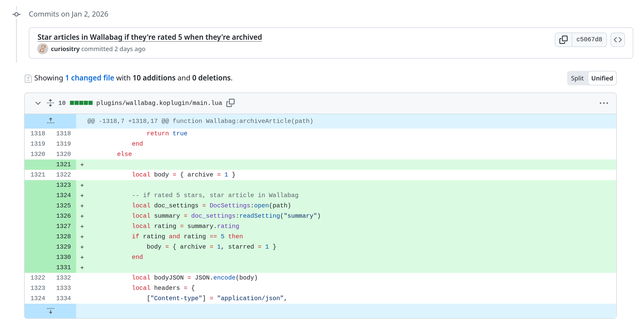Click curiositry's avatar image
The width and height of the screenshot is (644, 336).
click(x=42, y=49)
